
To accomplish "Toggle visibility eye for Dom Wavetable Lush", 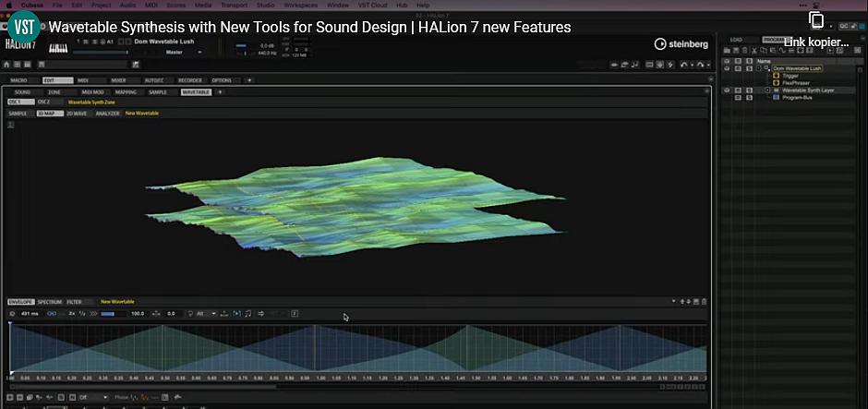I will click(x=727, y=68).
